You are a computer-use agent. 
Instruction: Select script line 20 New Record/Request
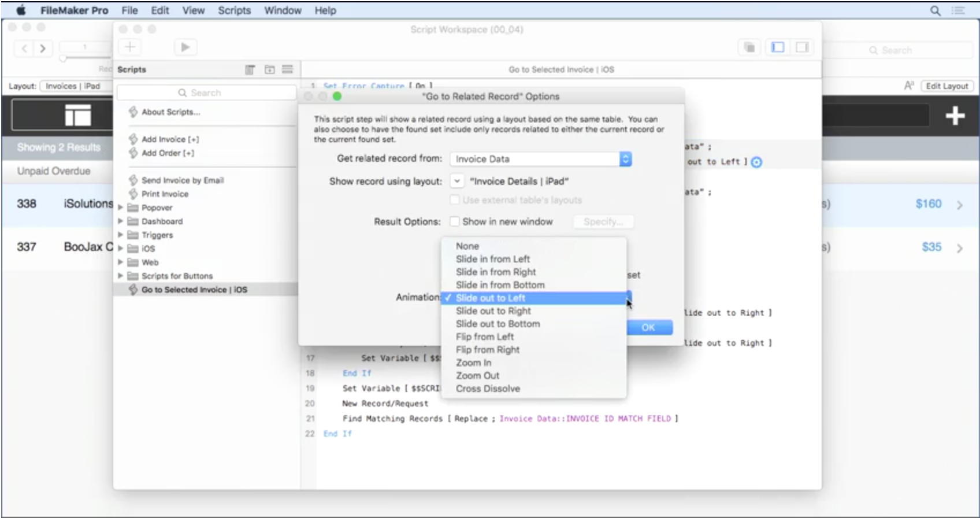(385, 404)
